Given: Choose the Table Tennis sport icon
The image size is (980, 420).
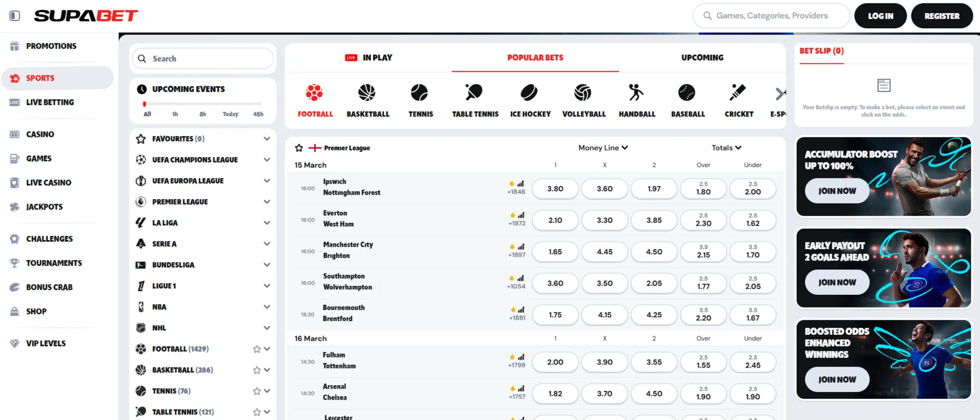Looking at the screenshot, I should (474, 93).
